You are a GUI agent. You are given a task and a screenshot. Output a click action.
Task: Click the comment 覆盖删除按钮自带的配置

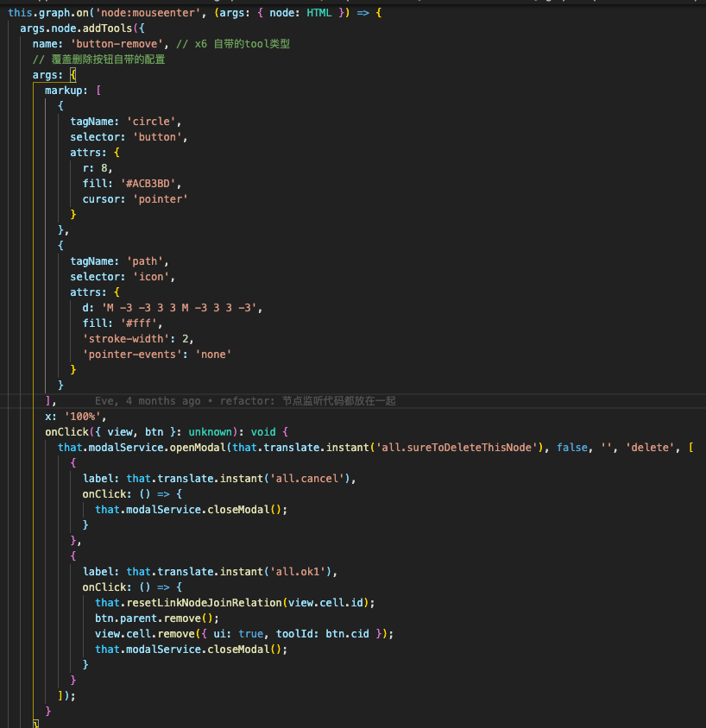(x=98, y=60)
